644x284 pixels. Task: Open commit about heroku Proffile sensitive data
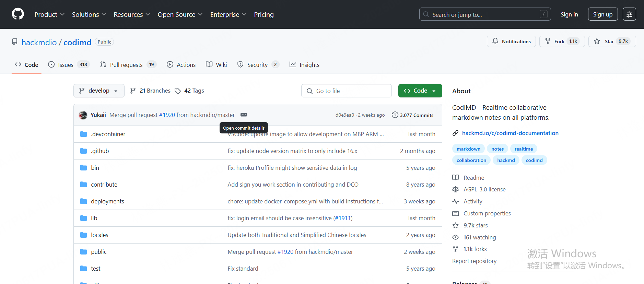[292, 168]
